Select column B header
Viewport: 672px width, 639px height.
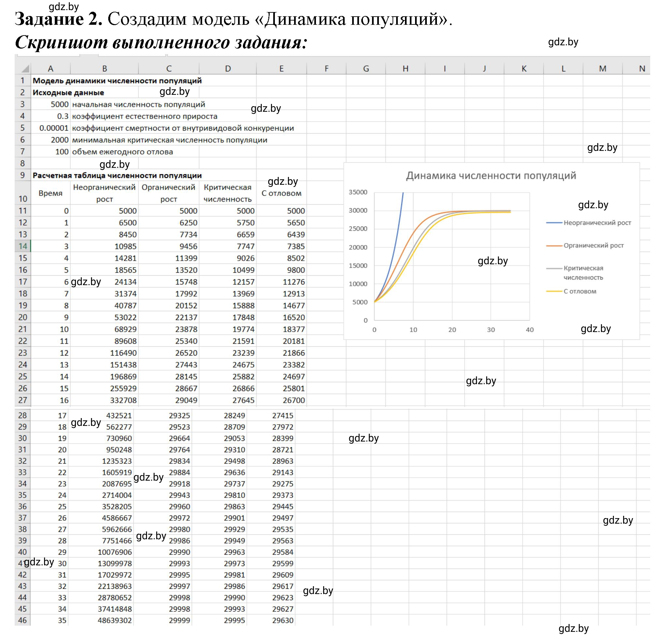point(104,68)
